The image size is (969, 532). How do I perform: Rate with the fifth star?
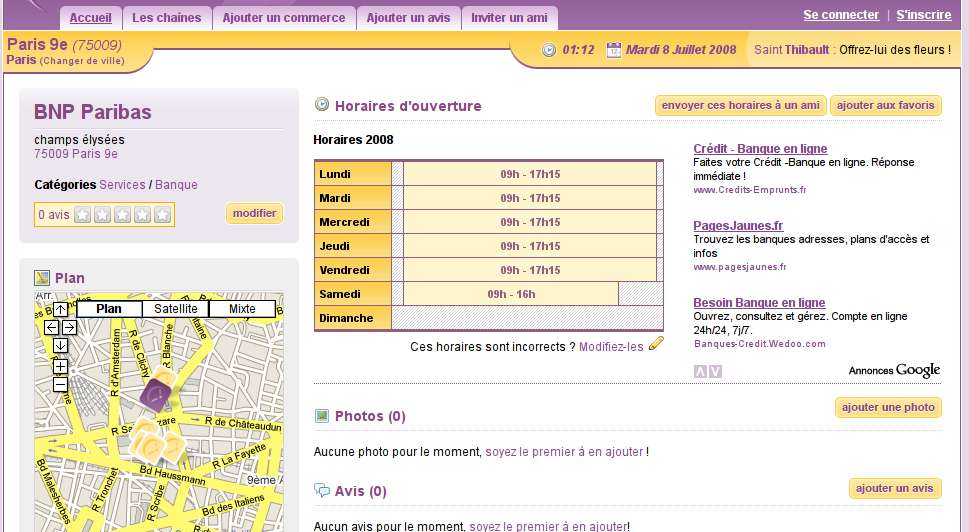[163, 214]
